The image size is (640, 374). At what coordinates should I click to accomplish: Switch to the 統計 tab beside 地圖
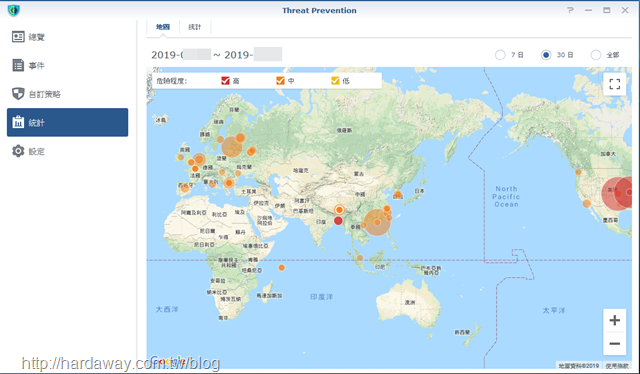195,27
